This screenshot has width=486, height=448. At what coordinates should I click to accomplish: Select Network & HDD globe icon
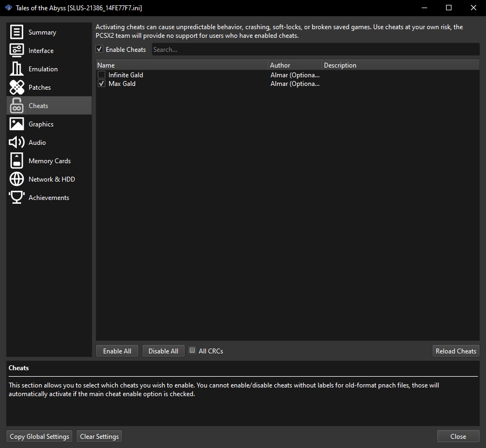[x=16, y=179]
